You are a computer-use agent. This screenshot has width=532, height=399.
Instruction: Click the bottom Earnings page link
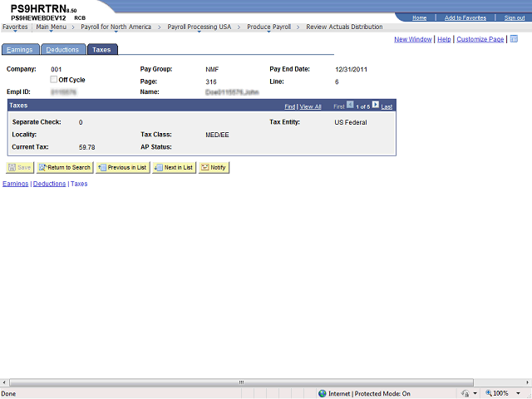click(15, 184)
